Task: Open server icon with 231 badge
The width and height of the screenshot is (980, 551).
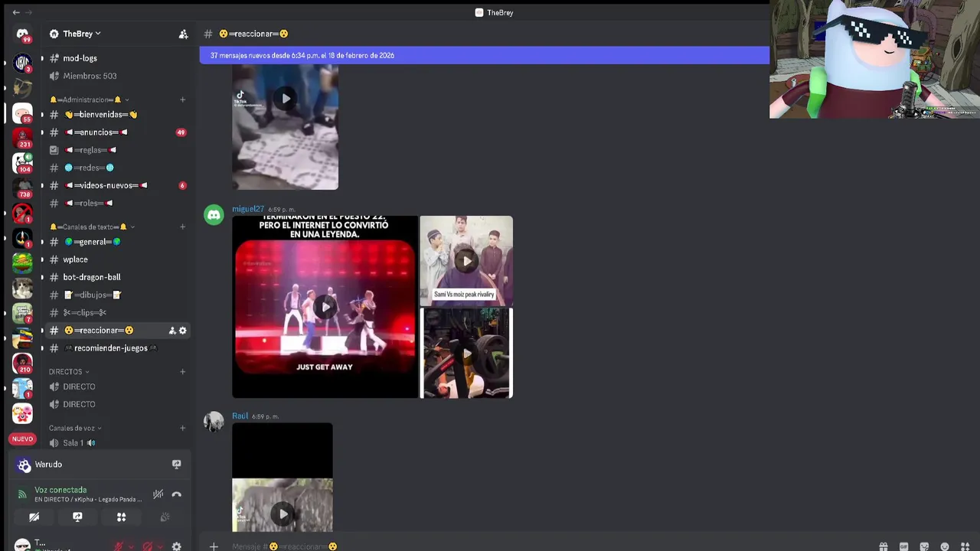Action: point(22,138)
